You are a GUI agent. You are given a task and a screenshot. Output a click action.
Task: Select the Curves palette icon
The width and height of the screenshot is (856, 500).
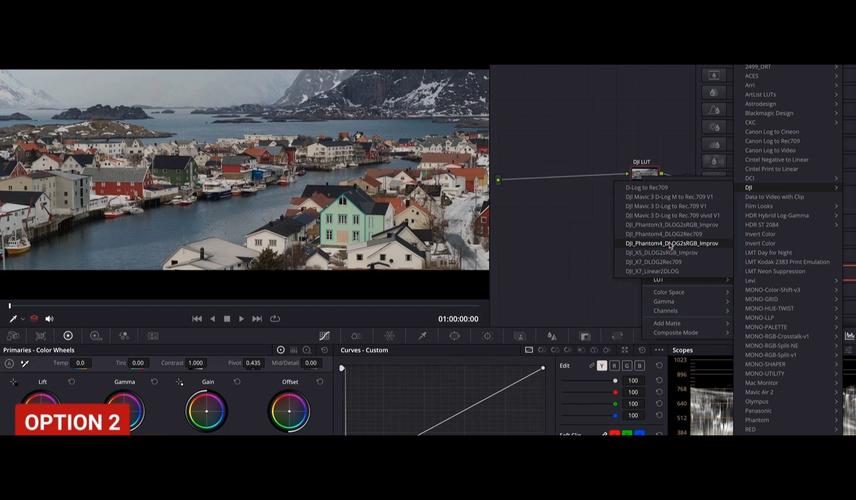click(x=324, y=336)
